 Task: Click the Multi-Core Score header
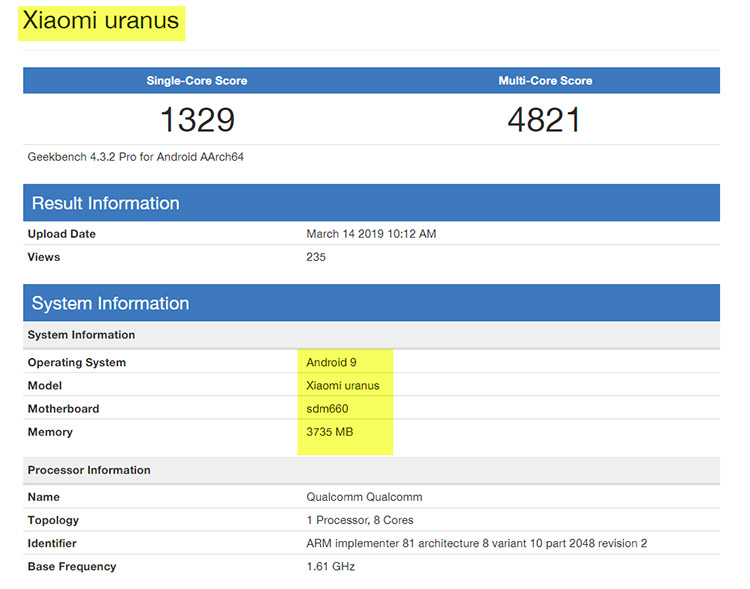click(544, 80)
